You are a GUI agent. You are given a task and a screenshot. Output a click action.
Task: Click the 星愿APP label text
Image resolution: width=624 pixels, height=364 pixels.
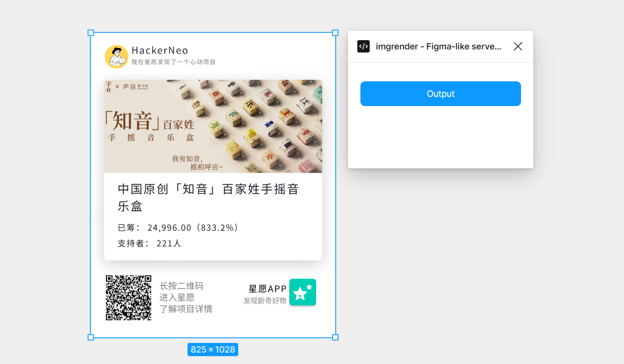(267, 289)
